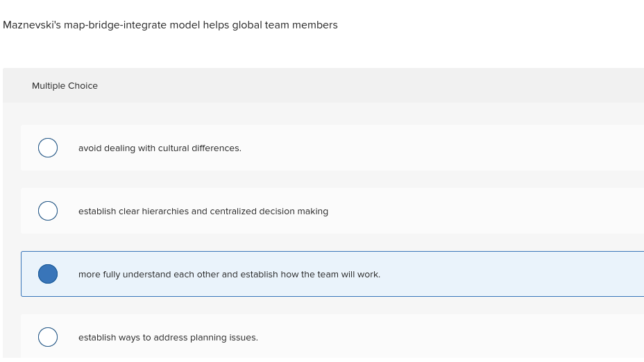Click empty space in the "planning issues" answer card
The width and height of the screenshot is (644, 362).
pyautogui.click(x=451, y=338)
